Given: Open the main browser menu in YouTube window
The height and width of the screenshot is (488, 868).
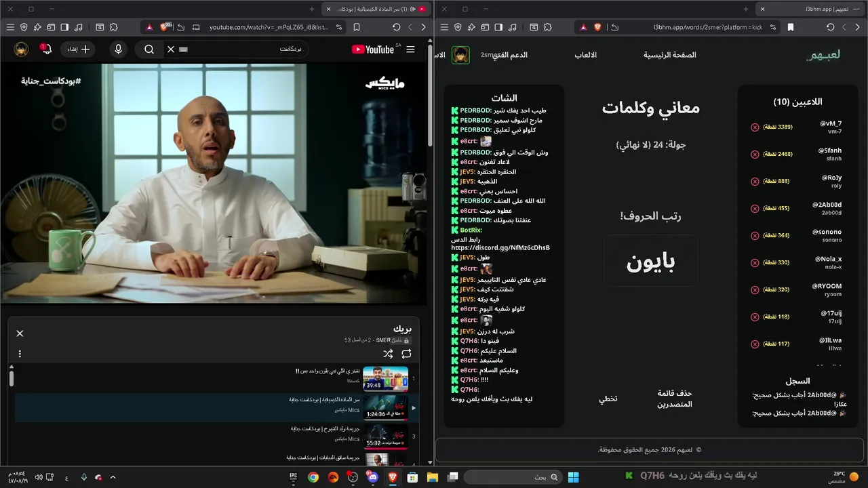Looking at the screenshot, I should 10,27.
